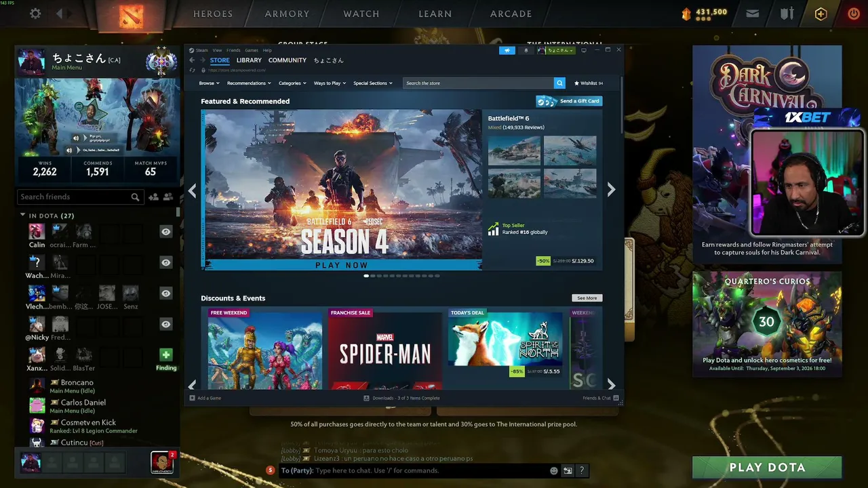This screenshot has width=868, height=488.
Task: Reload the Steam store page
Action: pyautogui.click(x=193, y=70)
